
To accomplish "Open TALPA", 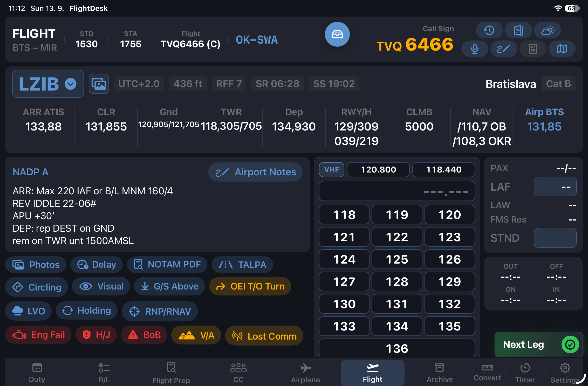I will 242,265.
